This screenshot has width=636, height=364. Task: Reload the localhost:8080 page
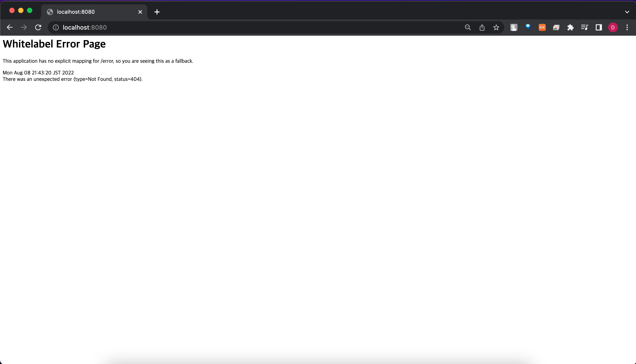pyautogui.click(x=38, y=28)
